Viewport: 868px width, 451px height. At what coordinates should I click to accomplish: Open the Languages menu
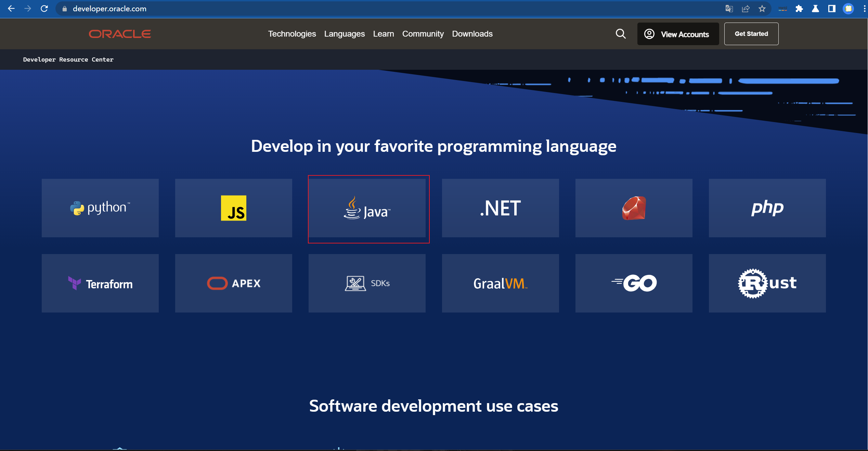click(344, 34)
